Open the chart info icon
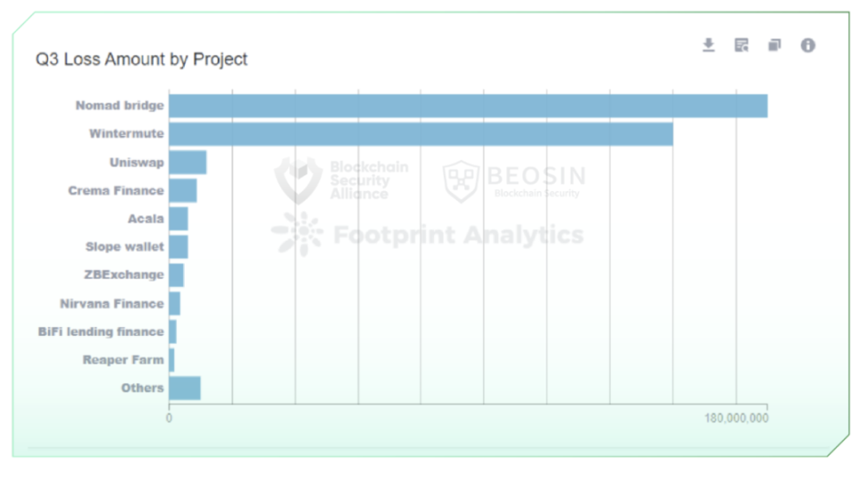 (807, 46)
